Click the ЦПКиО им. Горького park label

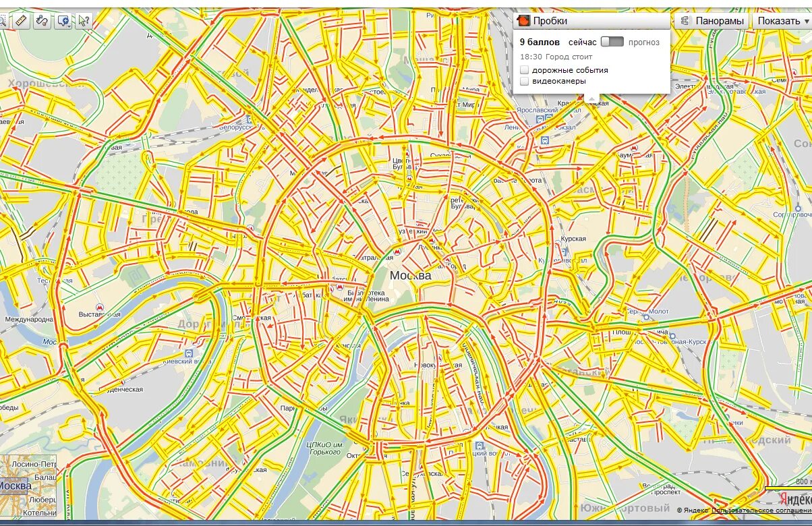pos(326,448)
